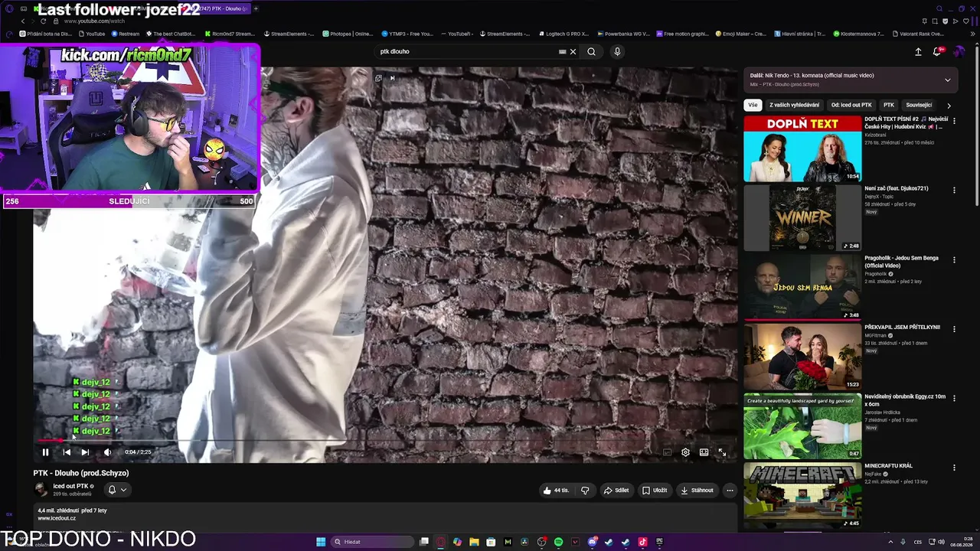Screen dimensions: 980x551
Task: Open DOPLŇ TEXT PÍSNÍ #2 video thumbnail
Action: (x=802, y=148)
